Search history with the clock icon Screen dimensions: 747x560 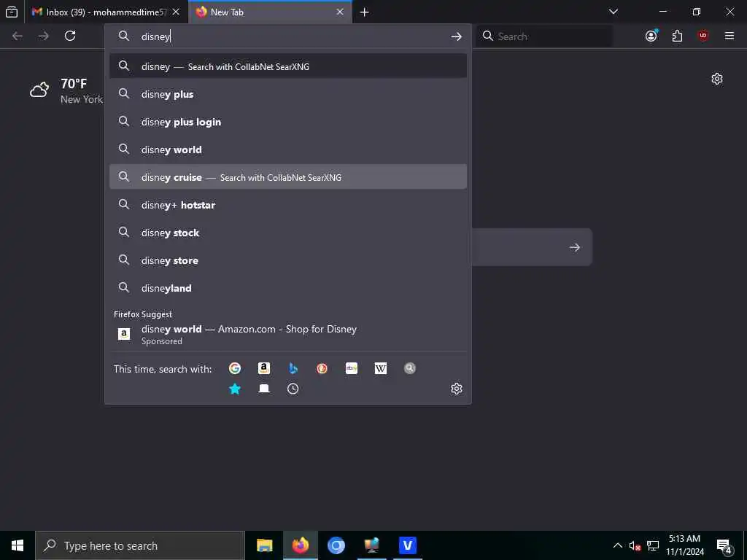click(293, 389)
